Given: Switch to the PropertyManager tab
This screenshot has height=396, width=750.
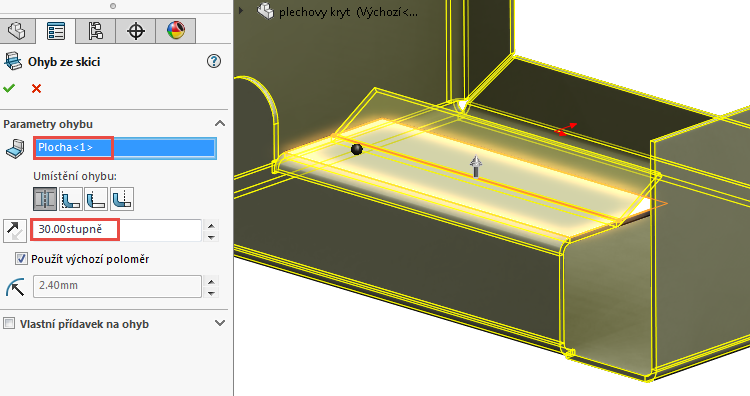Looking at the screenshot, I should pyautogui.click(x=55, y=31).
